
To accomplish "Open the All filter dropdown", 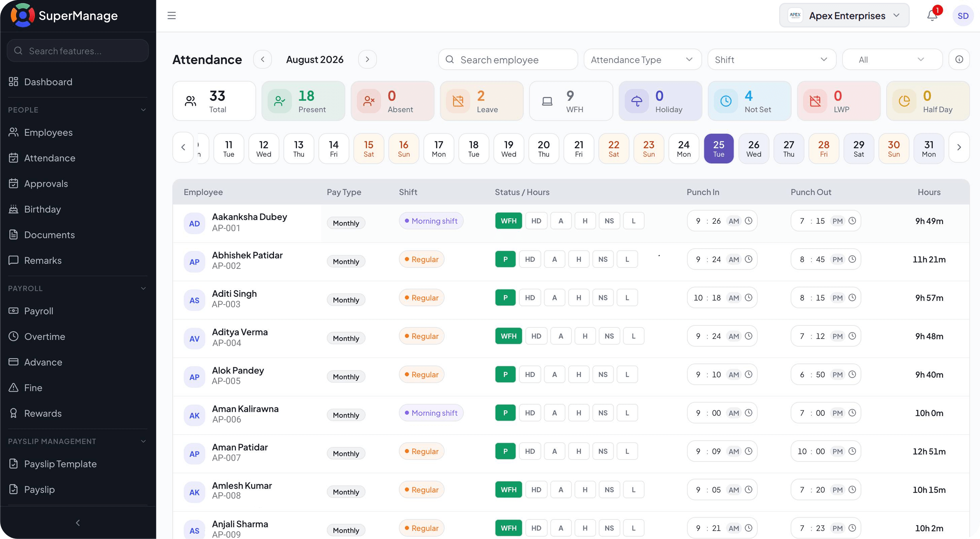I will click(x=892, y=59).
